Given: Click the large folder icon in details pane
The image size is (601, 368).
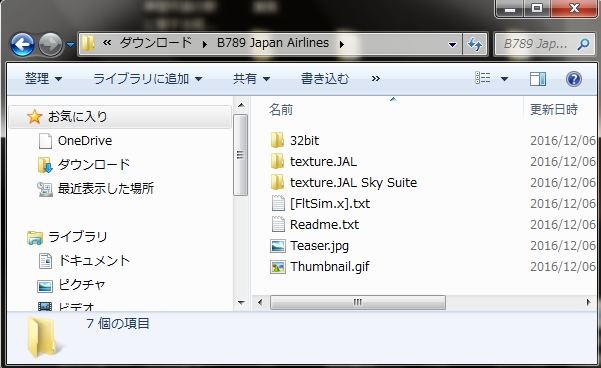Looking at the screenshot, I should [43, 338].
